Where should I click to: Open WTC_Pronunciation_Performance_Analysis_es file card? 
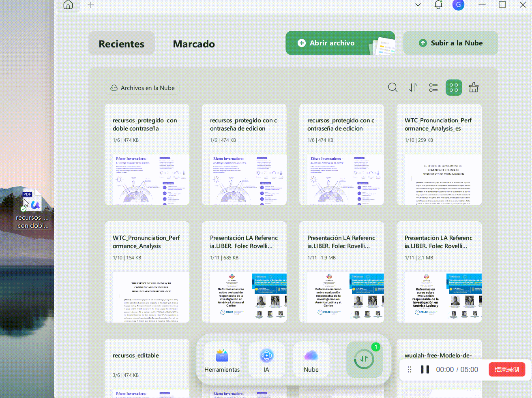point(439,154)
